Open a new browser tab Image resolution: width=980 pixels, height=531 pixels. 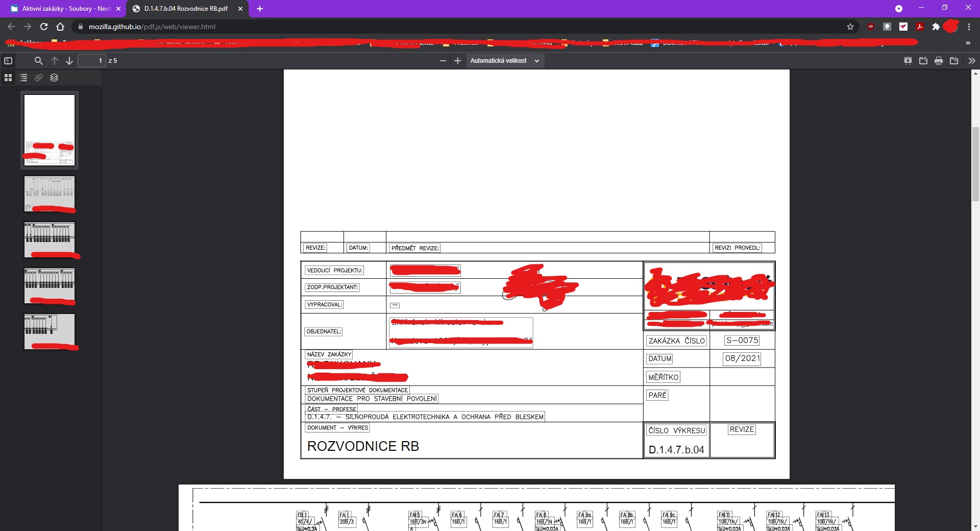click(x=259, y=9)
